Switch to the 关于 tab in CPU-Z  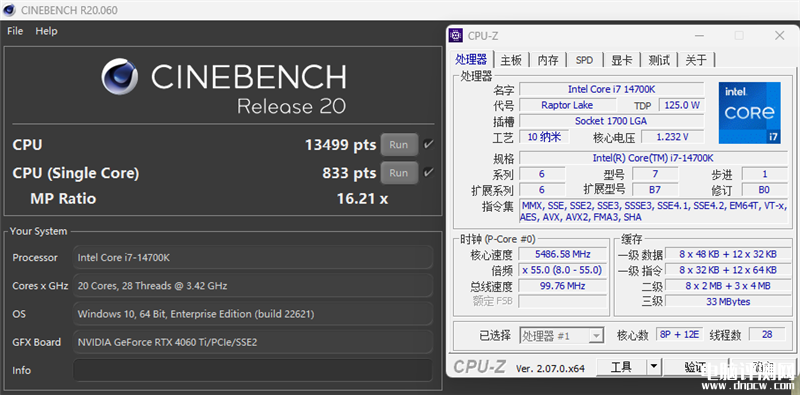[x=696, y=60]
